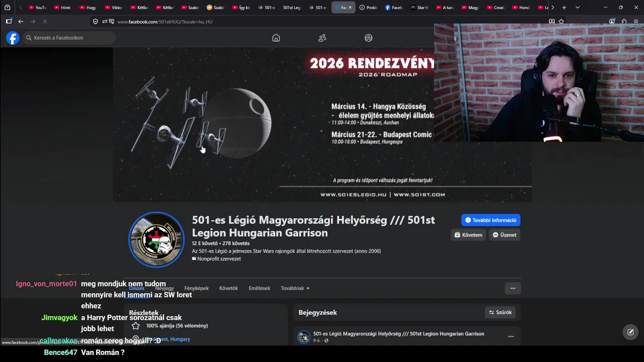Switch to the A turis browser tab
Viewport: 644px width, 362px height.
coord(445,8)
